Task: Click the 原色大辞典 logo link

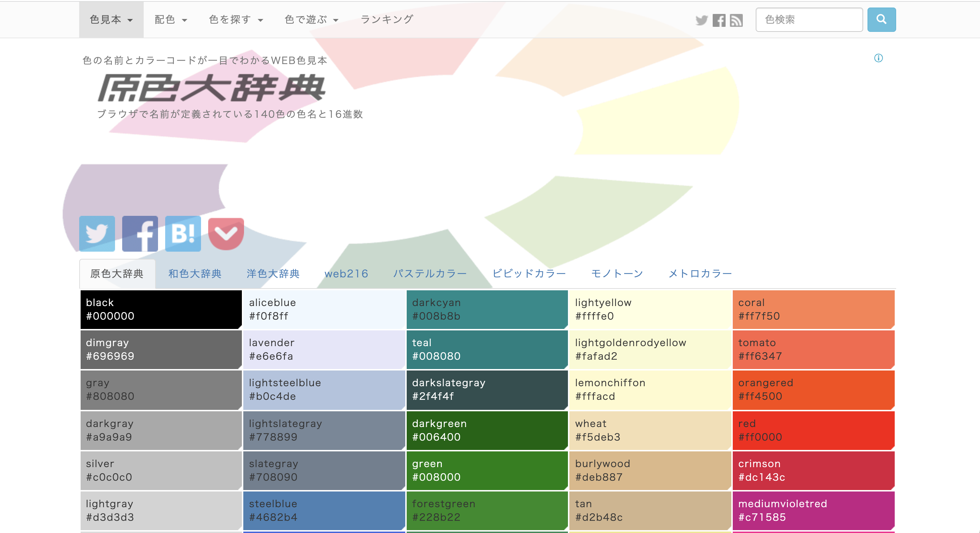Action: coord(211,88)
